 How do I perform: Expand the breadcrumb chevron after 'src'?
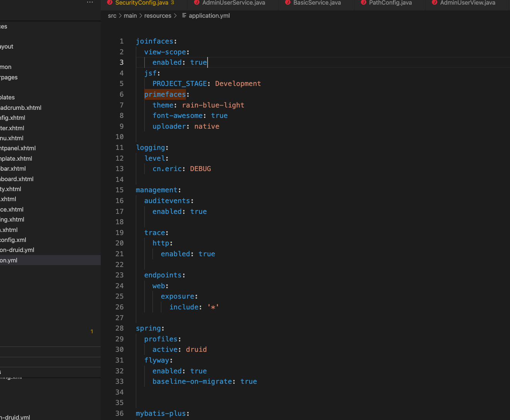pyautogui.click(x=120, y=16)
